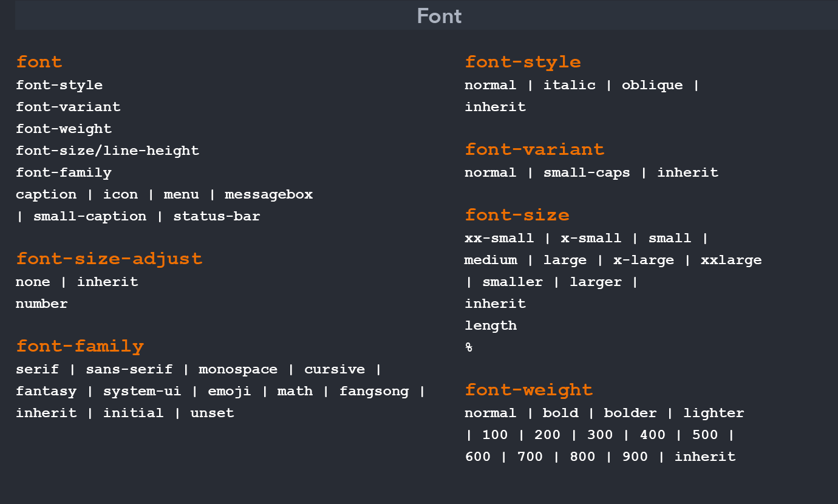Choose the emoji font family value
Viewport: 838px width, 504px height.
tap(230, 391)
